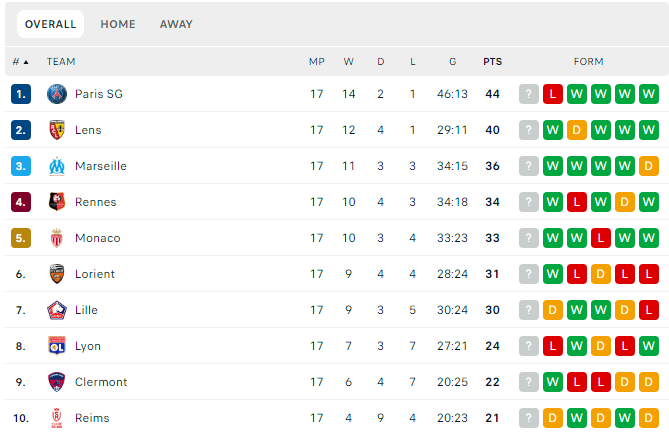669x434 pixels.
Task: Click the Monaco club crest
Action: click(x=56, y=238)
